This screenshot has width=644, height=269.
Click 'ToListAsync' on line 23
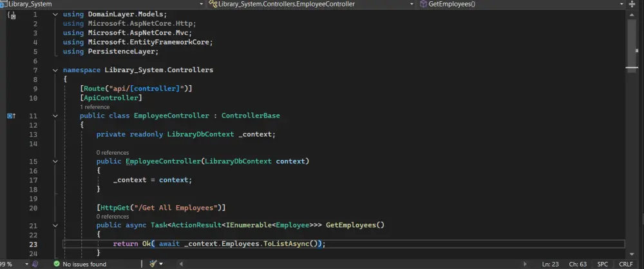click(287, 244)
